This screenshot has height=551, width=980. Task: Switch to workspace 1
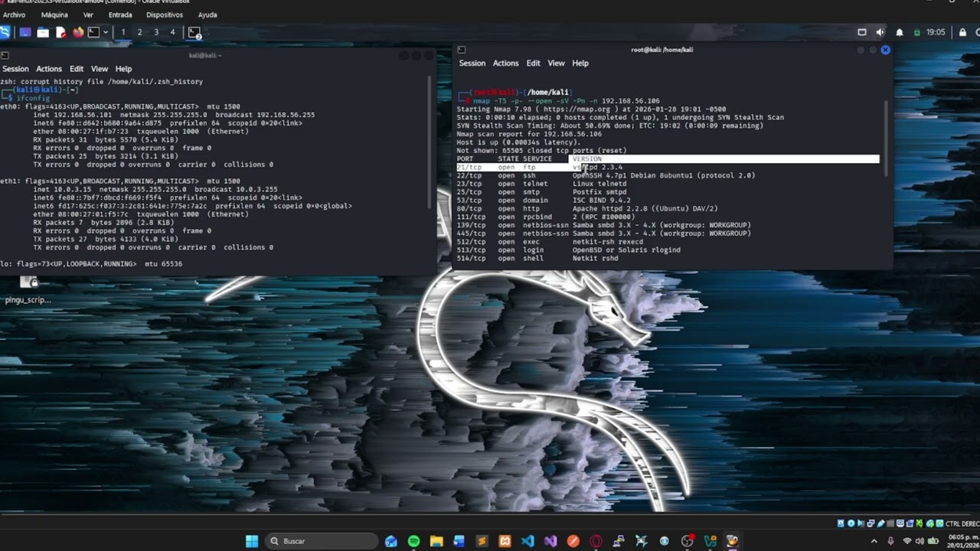122,32
